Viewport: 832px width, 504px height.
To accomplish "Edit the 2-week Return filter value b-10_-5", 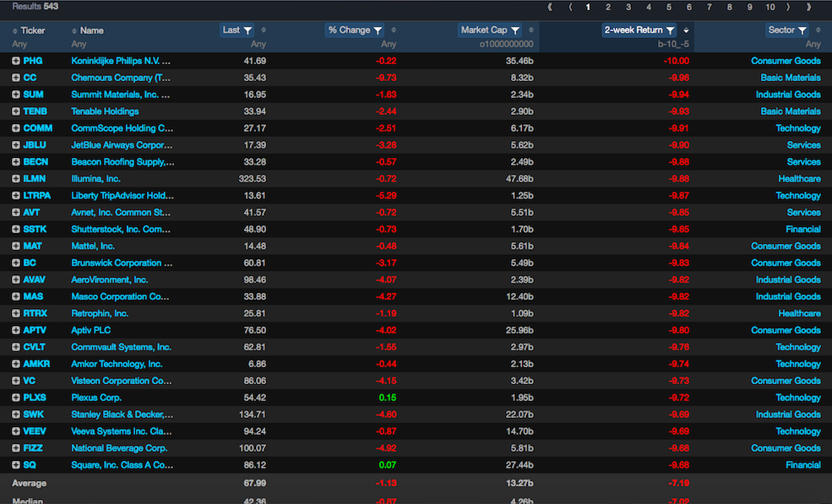I will click(673, 45).
